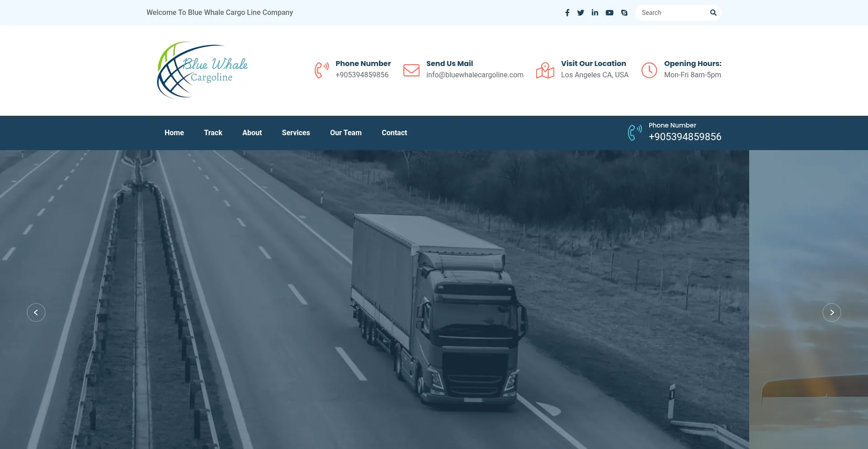Image resolution: width=868 pixels, height=449 pixels.
Task: Open the Track menu item
Action: [x=213, y=133]
